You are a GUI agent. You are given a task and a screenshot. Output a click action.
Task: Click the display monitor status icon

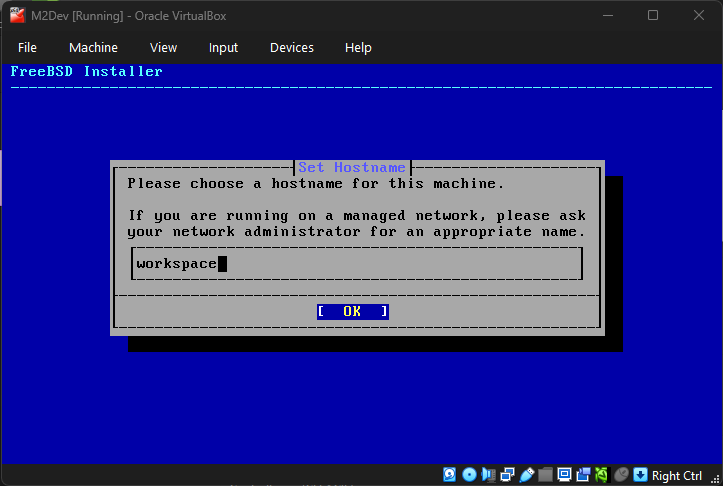(564, 475)
